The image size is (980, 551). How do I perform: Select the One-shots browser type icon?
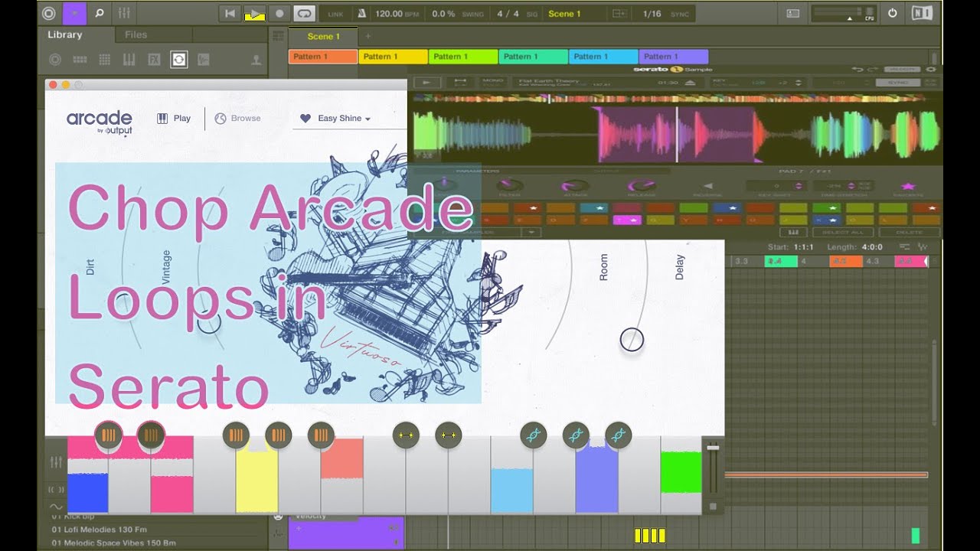click(x=204, y=60)
